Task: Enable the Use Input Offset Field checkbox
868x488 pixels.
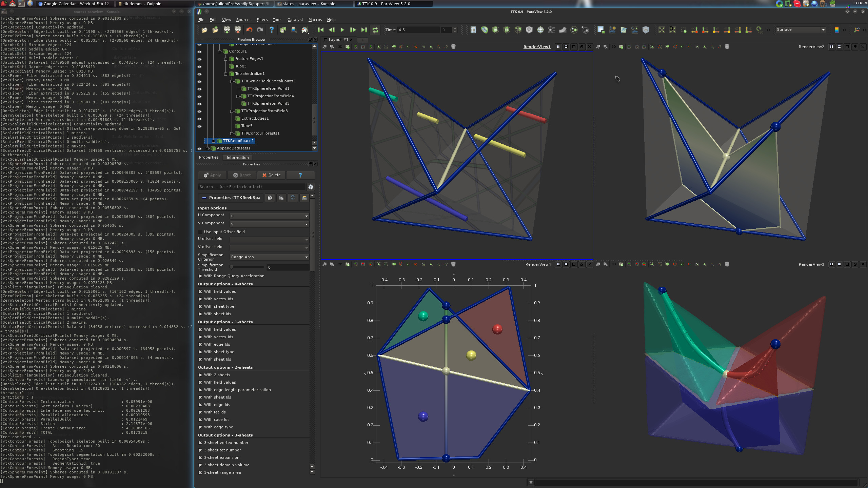Action: tap(200, 232)
